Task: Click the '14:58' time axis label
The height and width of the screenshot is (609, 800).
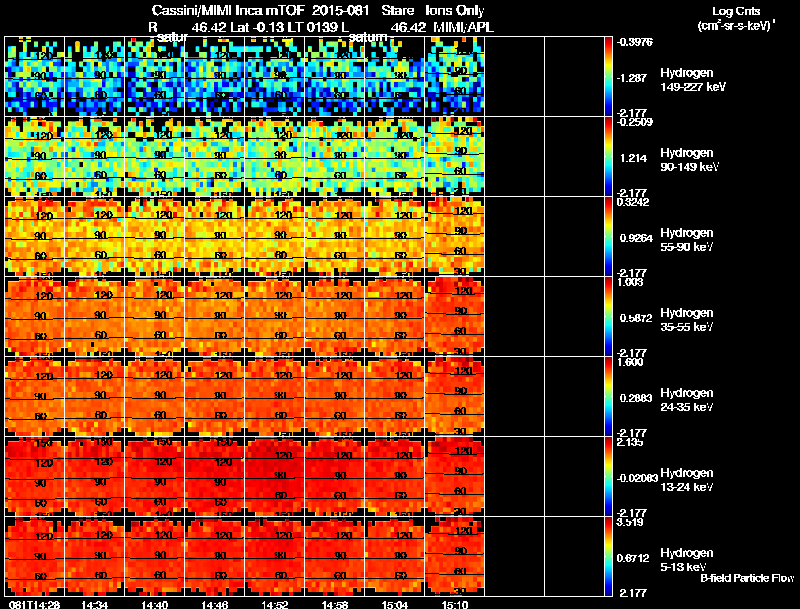Action: (335, 604)
